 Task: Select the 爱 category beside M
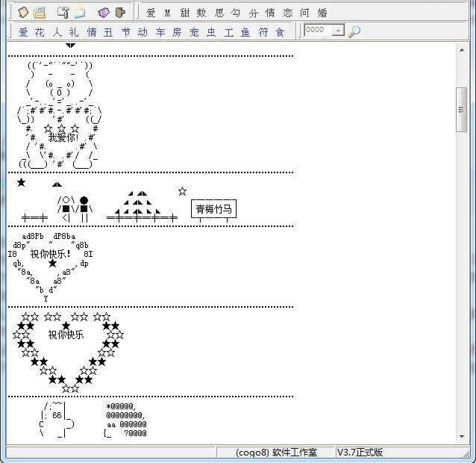[x=151, y=13]
